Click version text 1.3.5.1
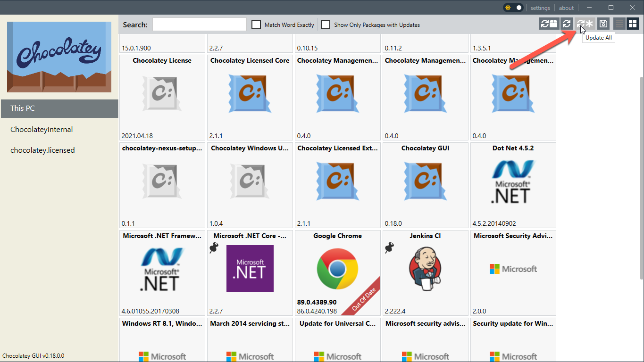Viewport: 644px width, 362px height. [482, 48]
